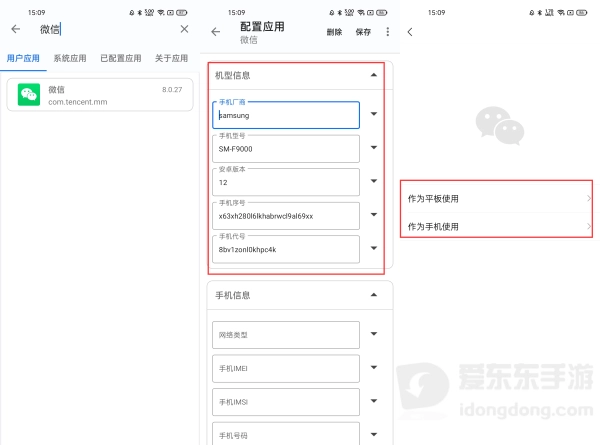Collapse the 机型信息 section
Image resolution: width=600 pixels, height=445 pixels.
(x=374, y=75)
